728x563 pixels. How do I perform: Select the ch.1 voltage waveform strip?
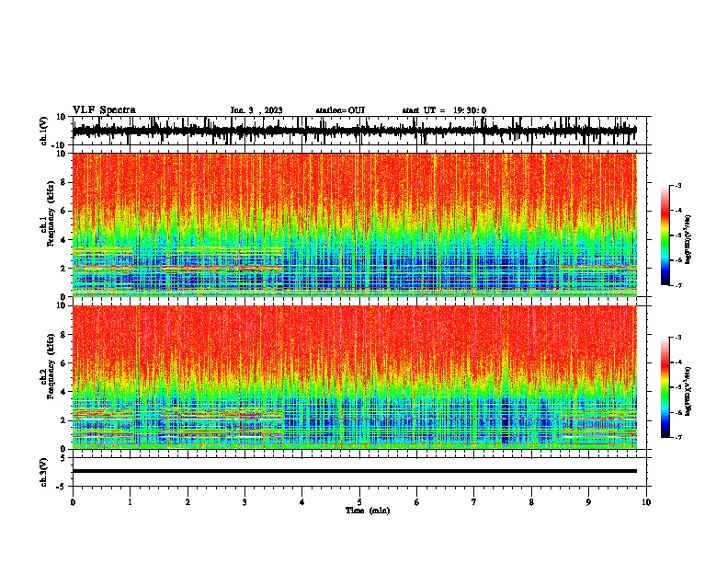coord(359,131)
